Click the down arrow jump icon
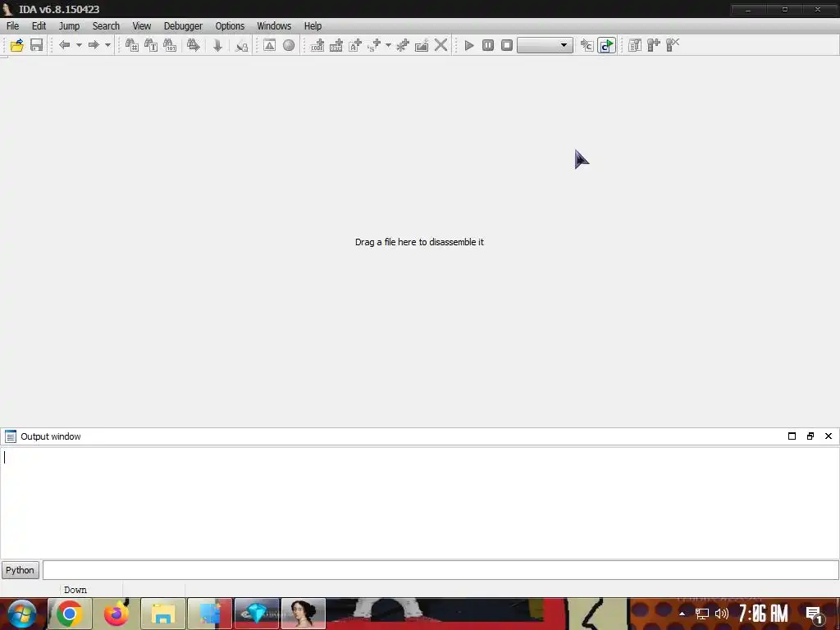Image resolution: width=840 pixels, height=630 pixels. coord(217,46)
